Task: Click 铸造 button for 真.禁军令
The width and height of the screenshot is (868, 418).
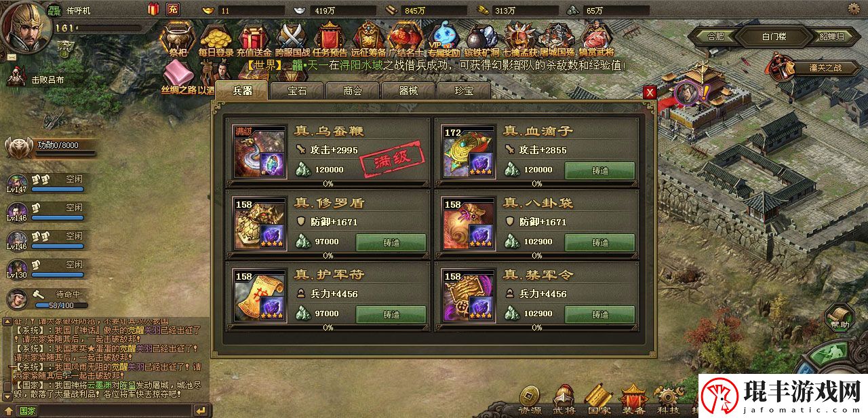Action: pyautogui.click(x=600, y=314)
